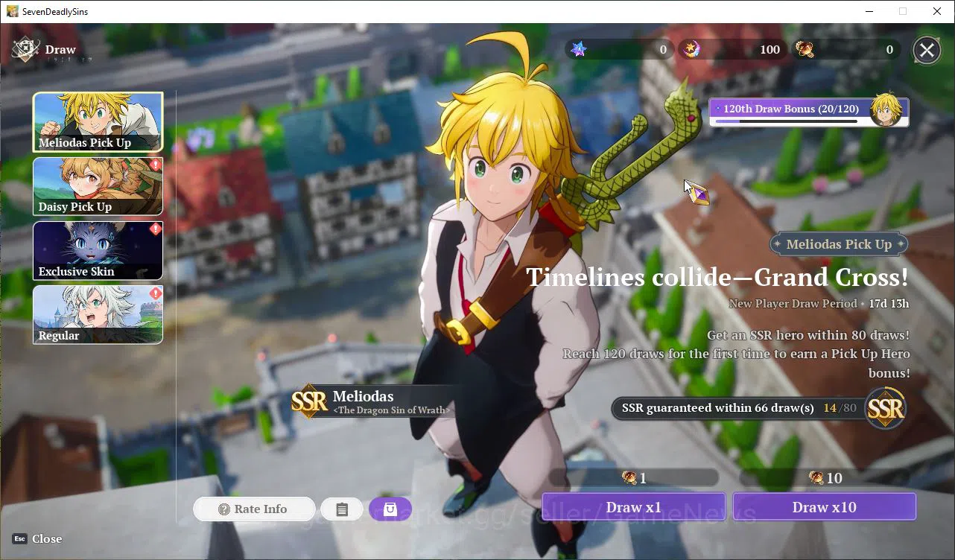
Task: Click the Draw x1 button
Action: [634, 507]
